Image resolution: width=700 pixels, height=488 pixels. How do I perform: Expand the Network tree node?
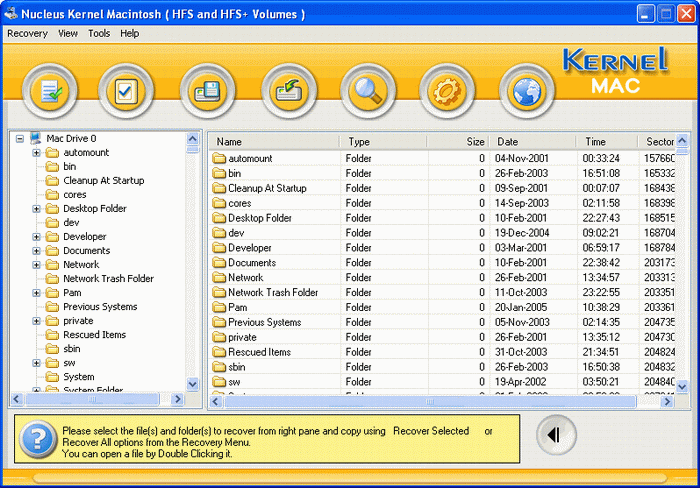[x=37, y=265]
